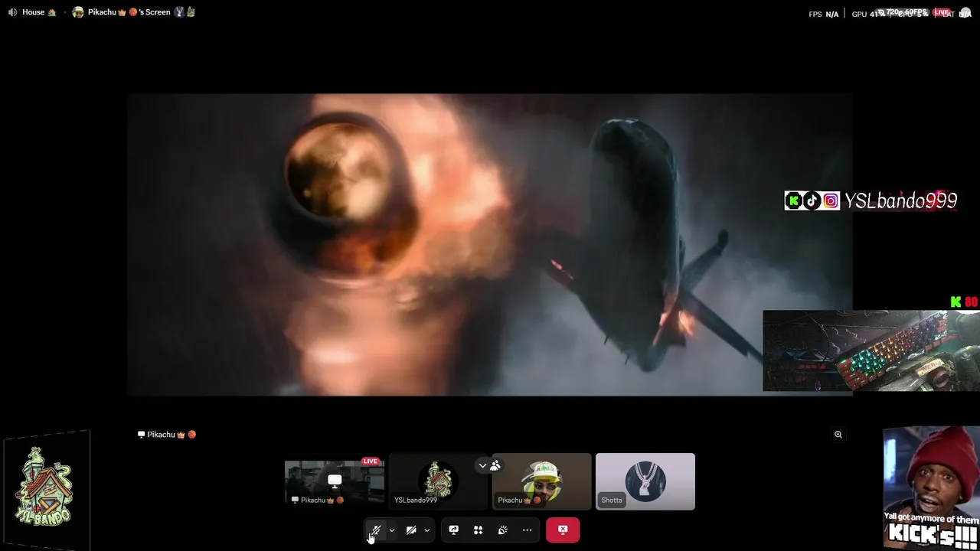
Task: Turn on the camera
Action: [411, 530]
